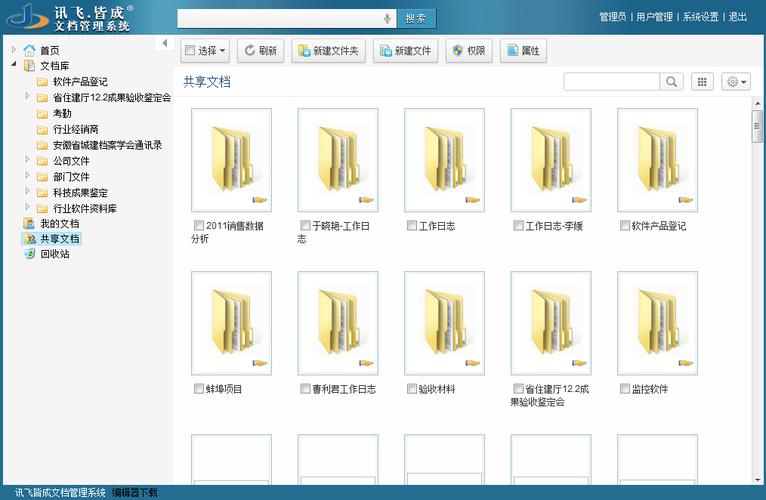Viewport: 766px width, 500px height.
Task: Select 考勤 folder in the tree
Action: point(62,113)
